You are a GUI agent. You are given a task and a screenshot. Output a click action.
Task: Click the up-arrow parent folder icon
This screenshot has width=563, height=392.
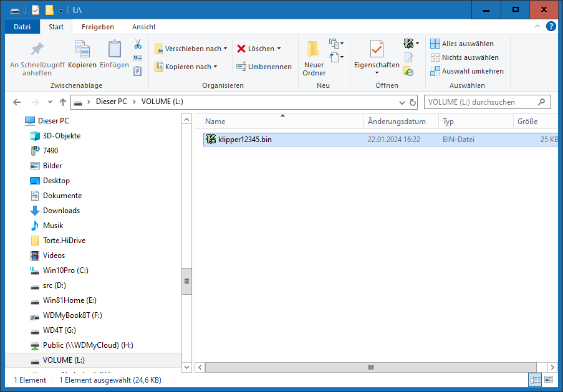pos(63,102)
